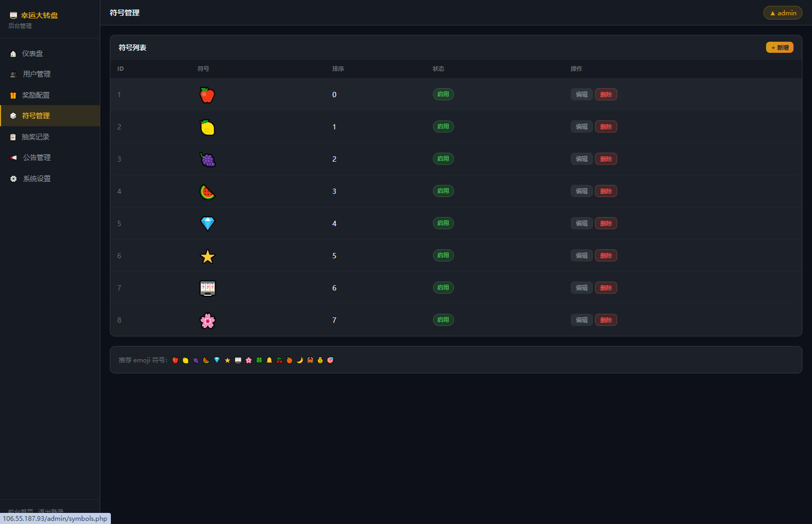The height and width of the screenshot is (524, 812).
Task: Pick the grapes from recommended emoji symbols
Action: (196, 360)
